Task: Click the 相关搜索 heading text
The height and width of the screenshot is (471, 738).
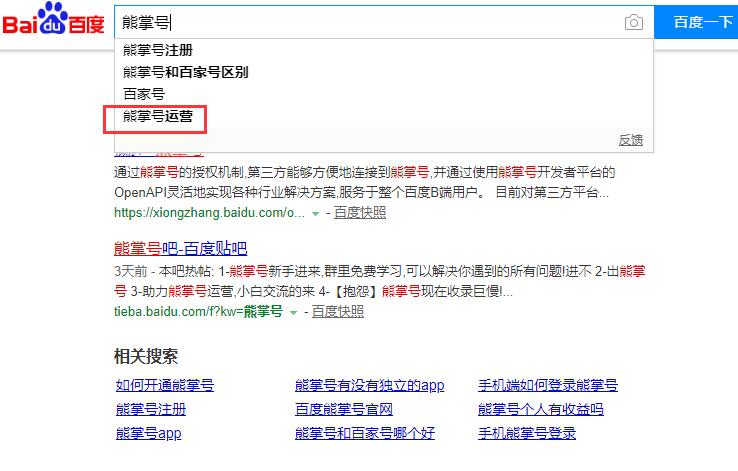Action: (x=146, y=356)
